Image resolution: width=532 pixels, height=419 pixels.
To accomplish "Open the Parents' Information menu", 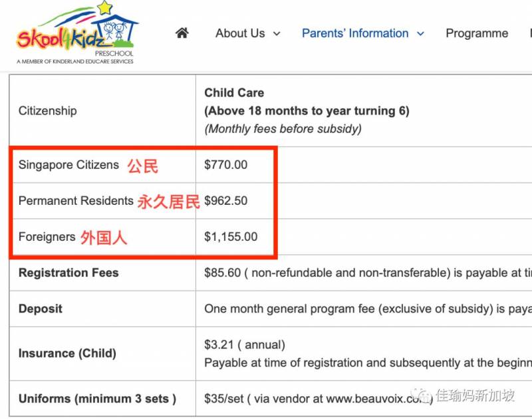I will click(355, 33).
